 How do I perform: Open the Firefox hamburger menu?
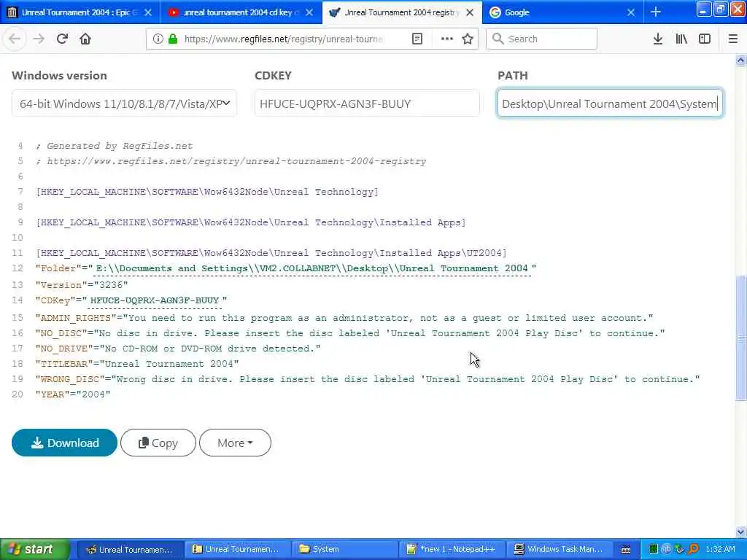coord(732,39)
